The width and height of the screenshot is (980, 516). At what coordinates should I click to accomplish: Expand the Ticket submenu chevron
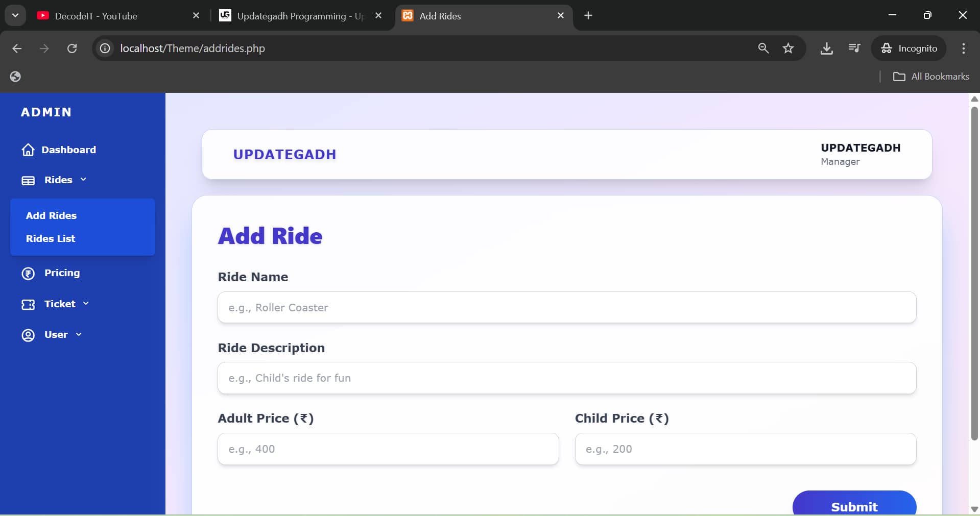[x=86, y=304]
